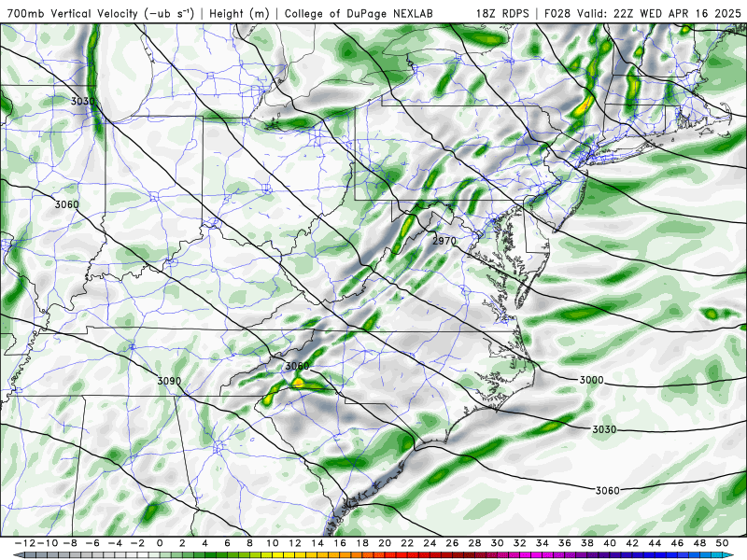Viewport: 747px width, 560px height.
Task: Click the 8 value on the color scale
Action: tap(249, 543)
